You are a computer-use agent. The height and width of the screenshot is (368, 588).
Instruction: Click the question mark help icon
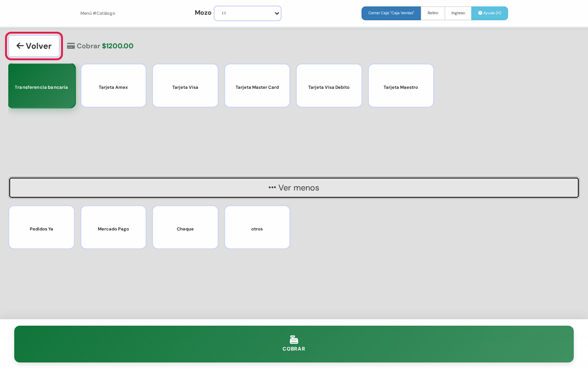click(480, 13)
